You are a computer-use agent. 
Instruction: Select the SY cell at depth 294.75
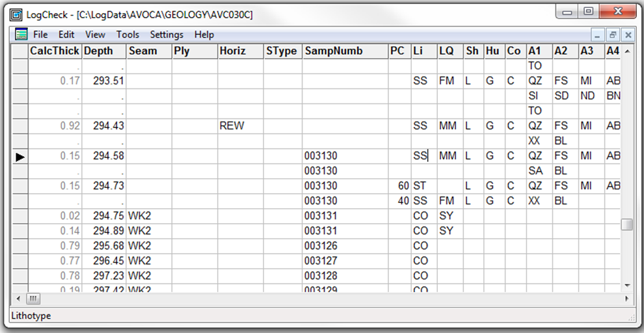450,216
